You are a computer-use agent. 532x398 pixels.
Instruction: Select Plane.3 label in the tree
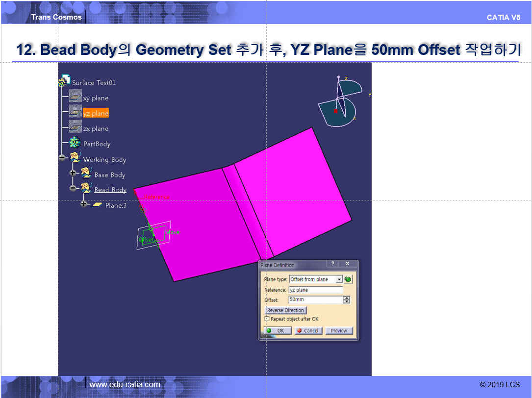pos(116,205)
